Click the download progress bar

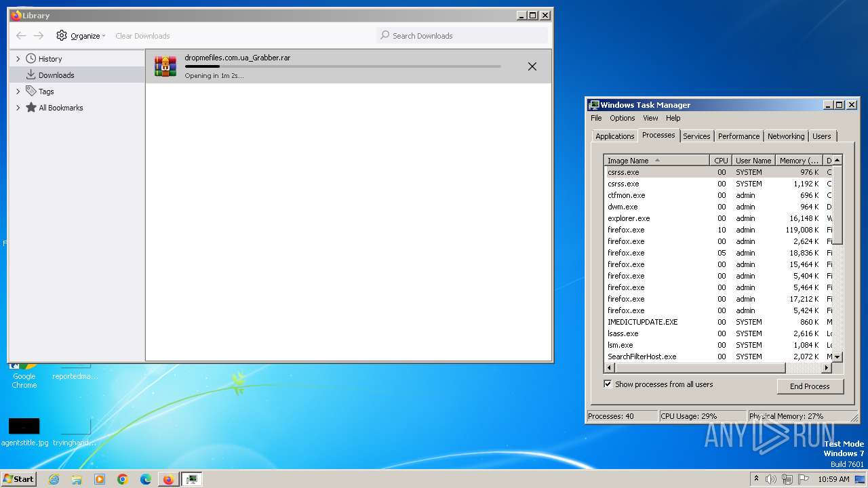pos(343,66)
